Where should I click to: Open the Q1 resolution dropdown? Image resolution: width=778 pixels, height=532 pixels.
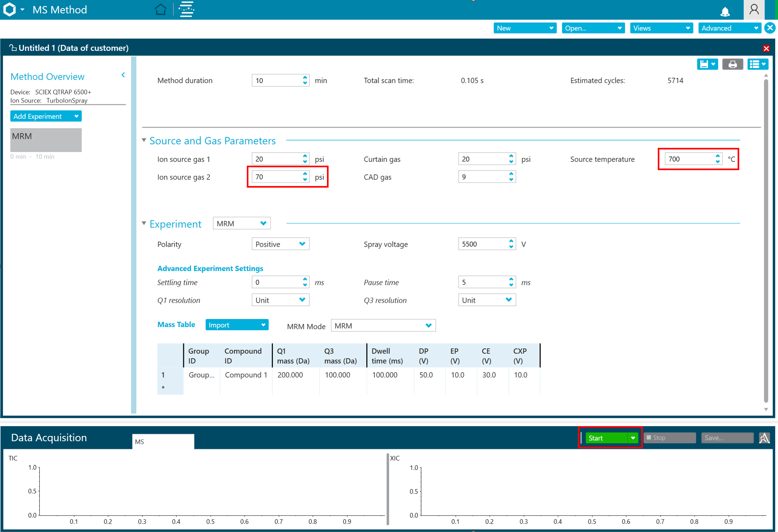pyautogui.click(x=280, y=300)
